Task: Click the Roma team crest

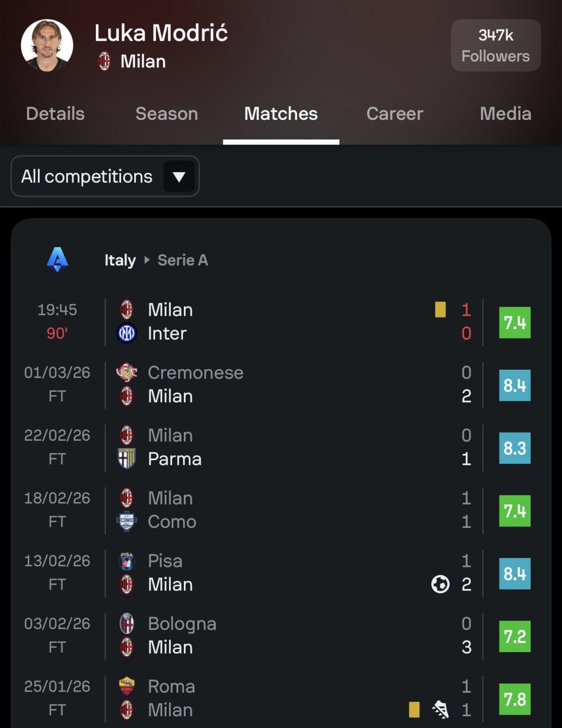Action: [127, 686]
